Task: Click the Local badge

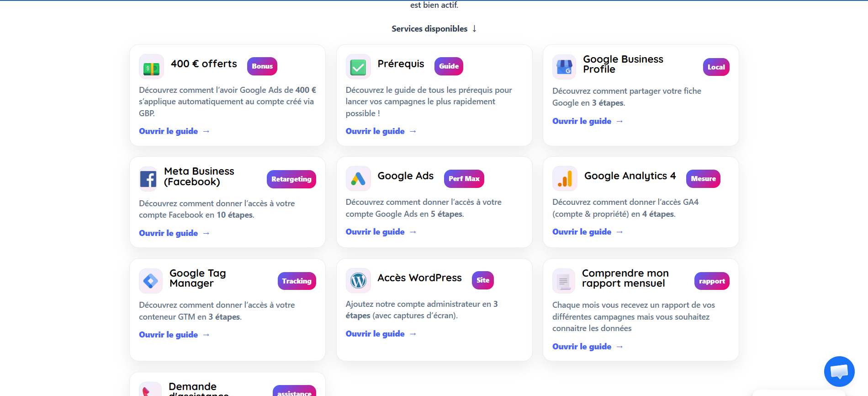Action: (716, 67)
